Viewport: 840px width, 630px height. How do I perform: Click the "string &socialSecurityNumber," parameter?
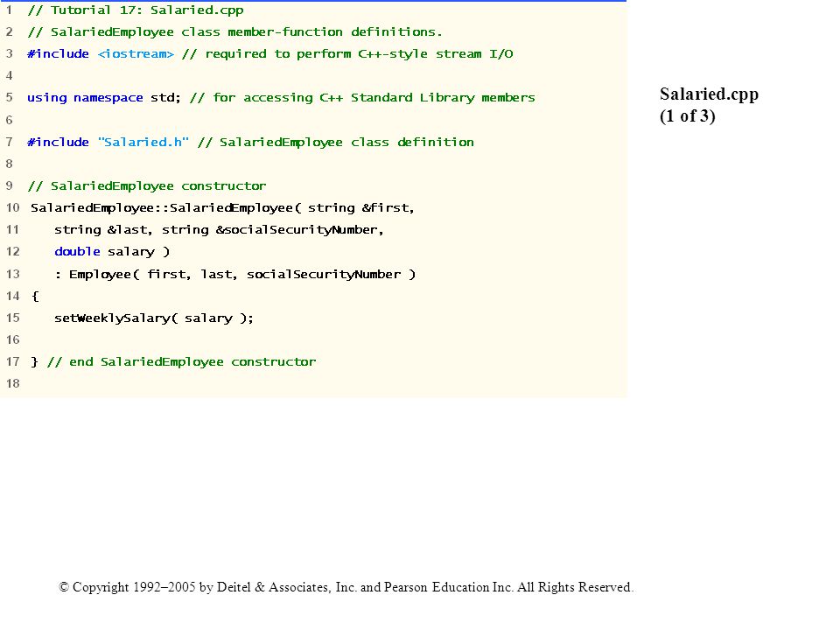(x=273, y=230)
